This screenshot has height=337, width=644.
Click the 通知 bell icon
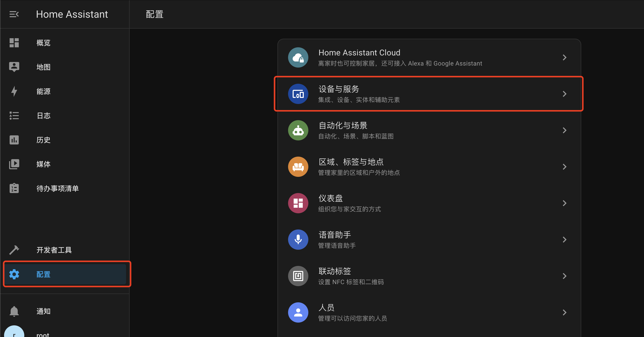(14, 311)
